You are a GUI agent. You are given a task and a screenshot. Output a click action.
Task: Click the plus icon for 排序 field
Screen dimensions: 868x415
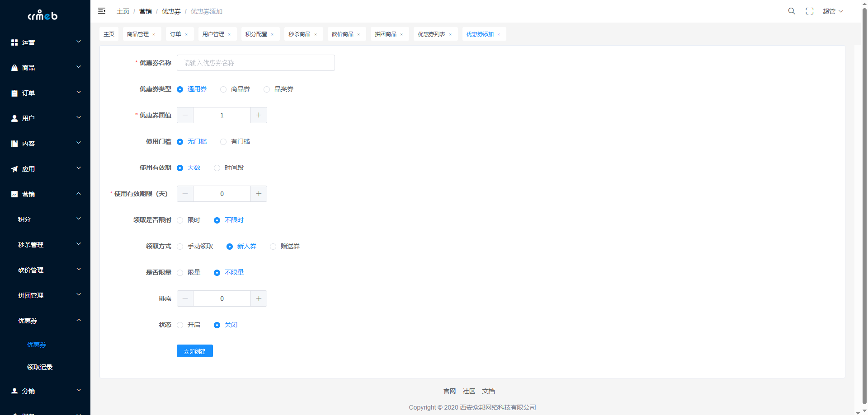click(259, 298)
